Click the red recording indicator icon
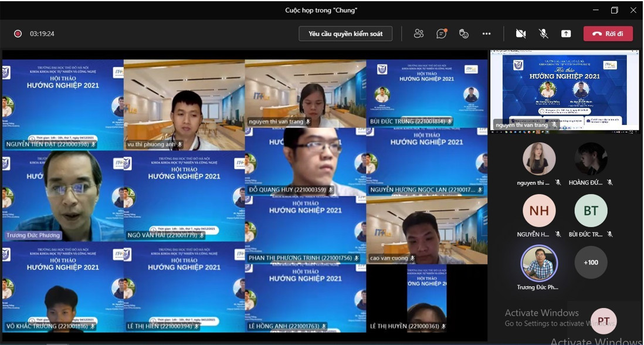Image resolution: width=644 pixels, height=345 pixels. tap(18, 34)
